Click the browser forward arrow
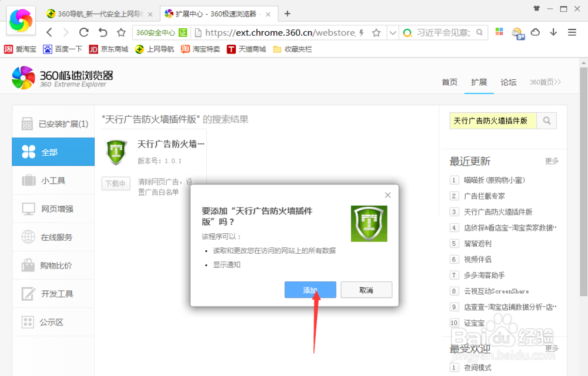Image resolution: width=588 pixels, height=376 pixels. point(66,32)
